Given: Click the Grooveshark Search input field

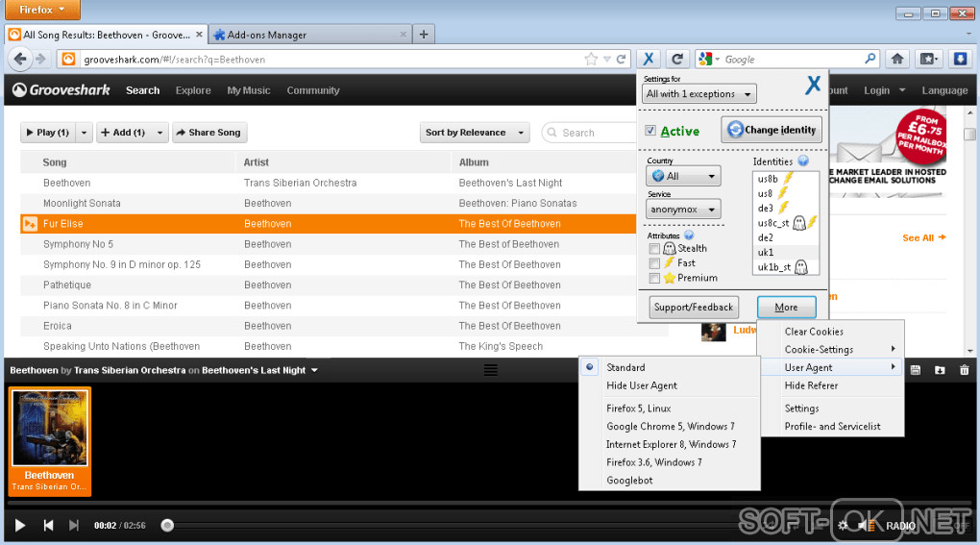Looking at the screenshot, I should pyautogui.click(x=589, y=133).
